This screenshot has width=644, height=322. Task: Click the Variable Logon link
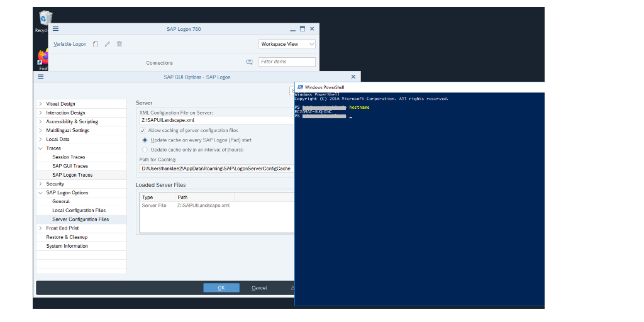pos(70,44)
